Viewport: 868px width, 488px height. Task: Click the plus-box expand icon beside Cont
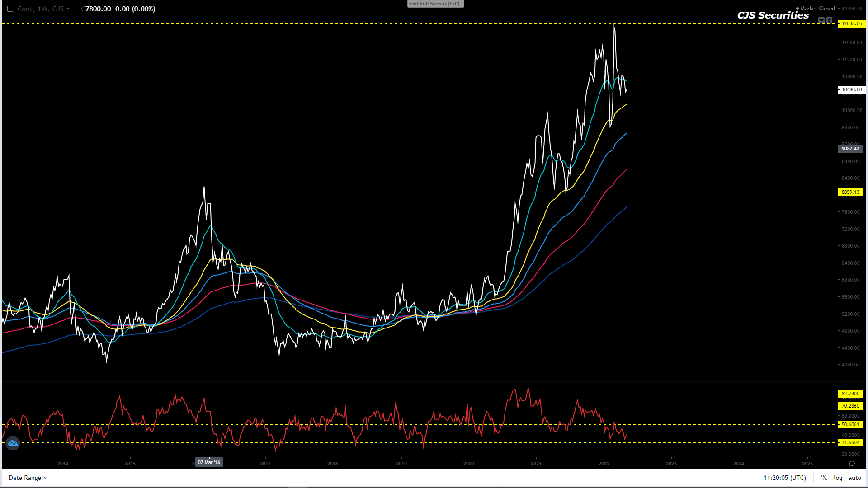click(x=10, y=9)
